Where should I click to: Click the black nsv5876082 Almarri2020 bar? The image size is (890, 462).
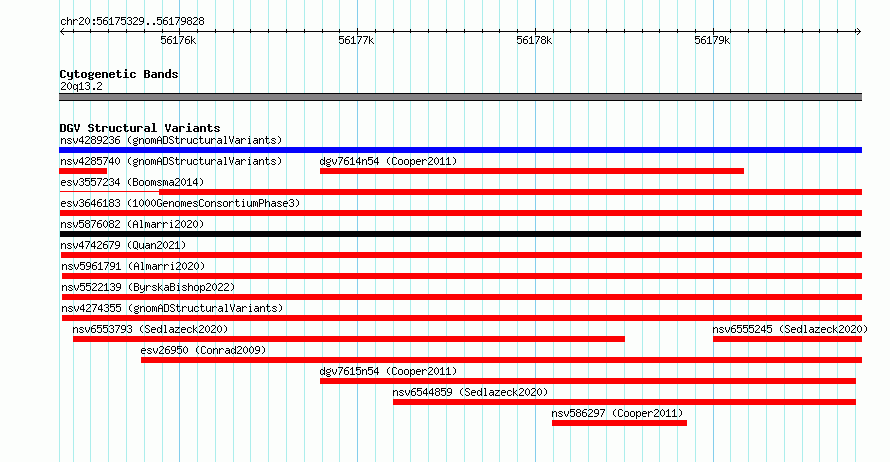click(x=460, y=234)
